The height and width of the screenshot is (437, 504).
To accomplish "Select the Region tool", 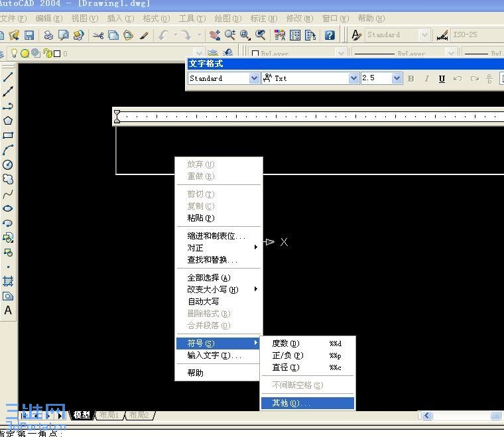I will click(x=8, y=296).
